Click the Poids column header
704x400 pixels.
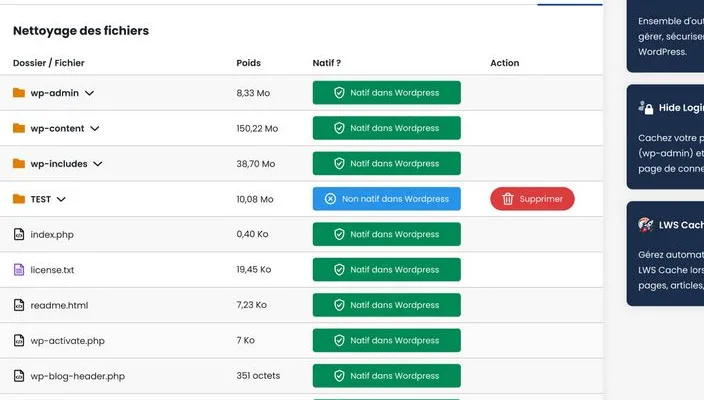click(248, 63)
